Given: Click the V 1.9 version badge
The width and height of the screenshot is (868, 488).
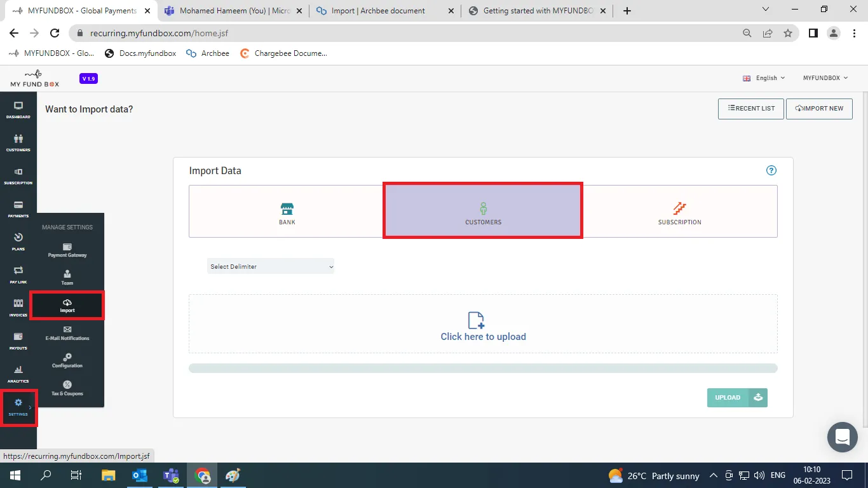Looking at the screenshot, I should [x=88, y=79].
